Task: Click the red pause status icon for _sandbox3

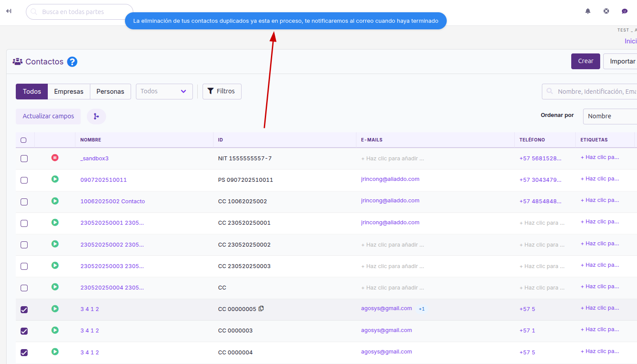Action: point(55,158)
